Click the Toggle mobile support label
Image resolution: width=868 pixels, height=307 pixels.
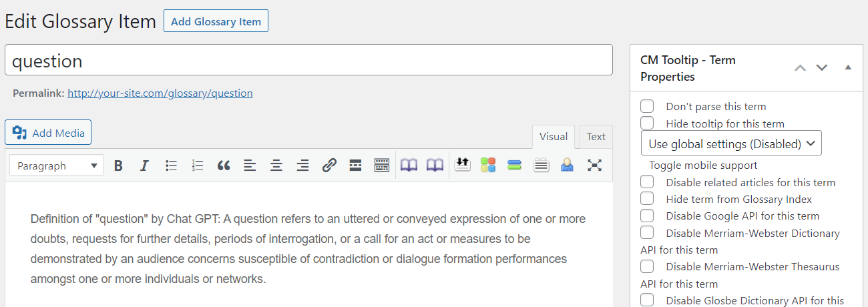(x=703, y=165)
